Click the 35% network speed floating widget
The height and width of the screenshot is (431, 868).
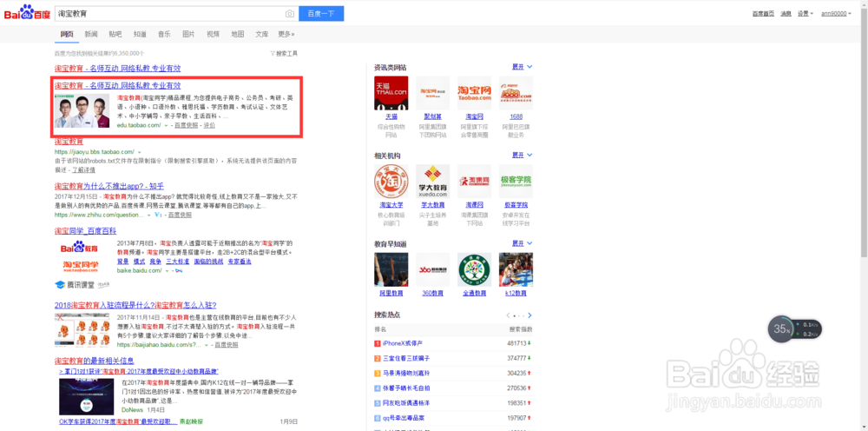[794, 329]
